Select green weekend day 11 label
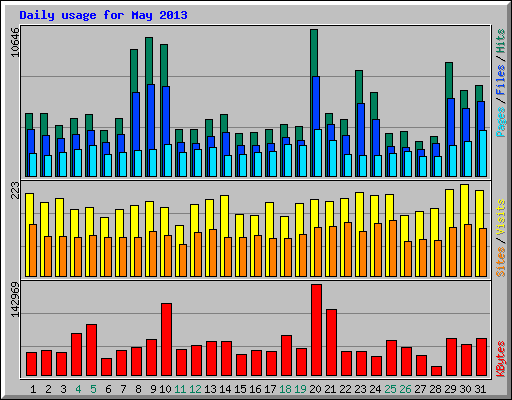 point(180,389)
